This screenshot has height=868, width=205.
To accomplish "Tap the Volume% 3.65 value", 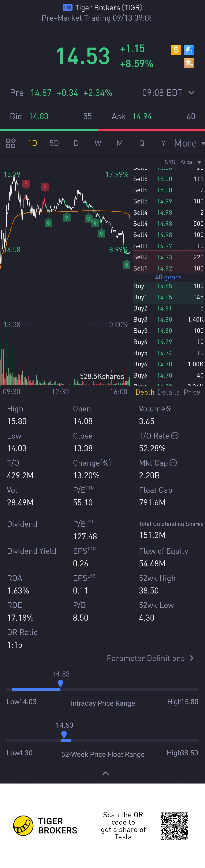I will [x=147, y=421].
